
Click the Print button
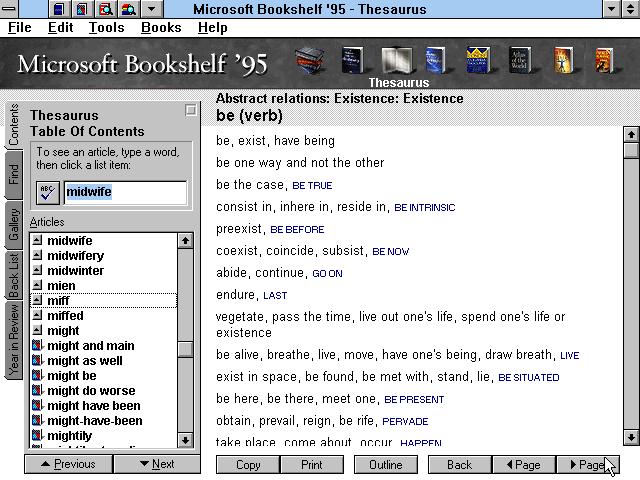(312, 465)
